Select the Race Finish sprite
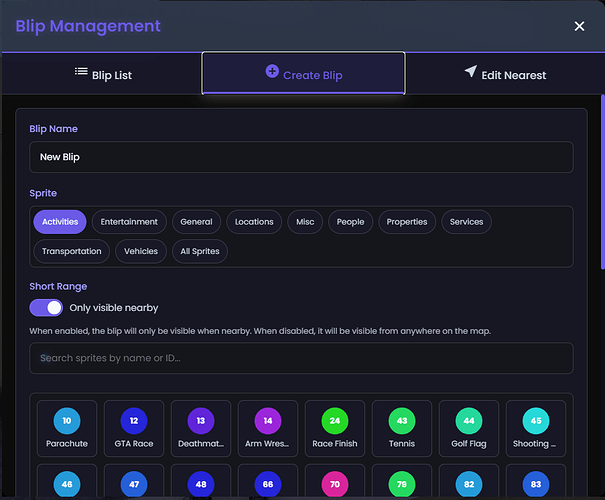Image resolution: width=605 pixels, height=500 pixels. 335,429
